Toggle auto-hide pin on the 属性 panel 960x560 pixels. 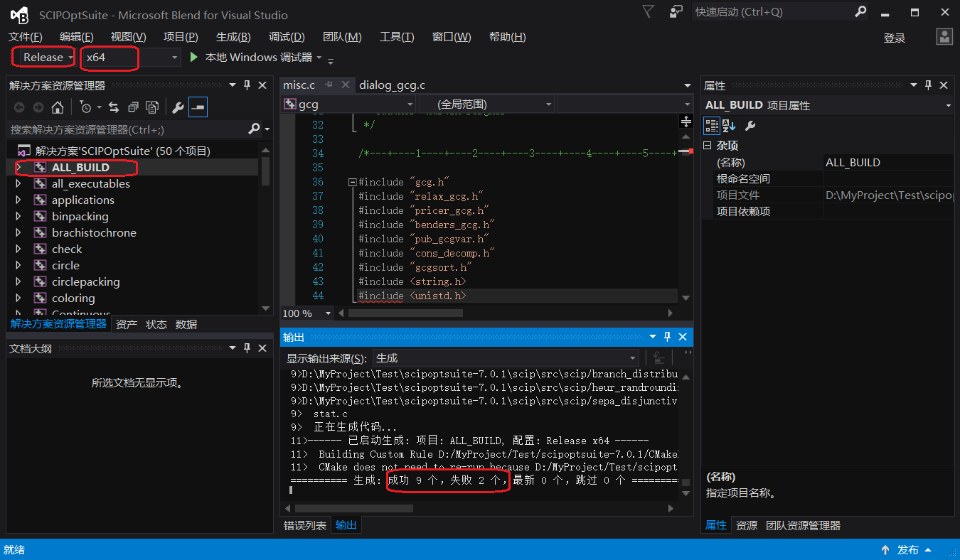[929, 85]
